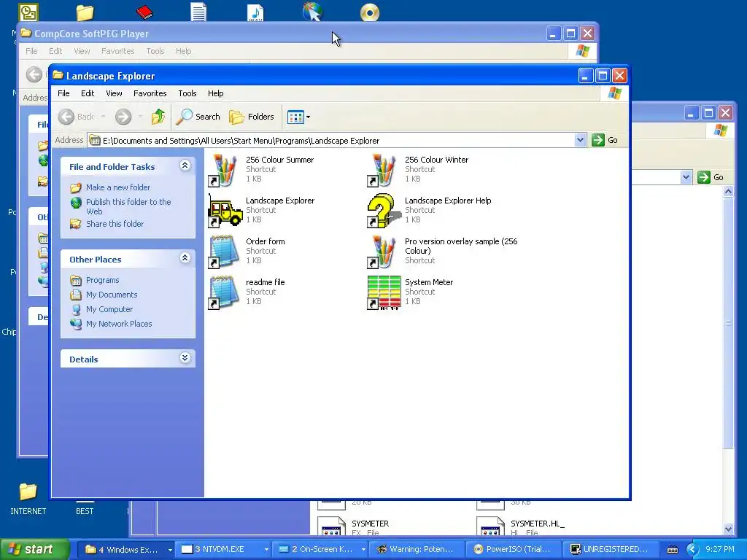Image resolution: width=747 pixels, height=560 pixels.
Task: Go to My Computer in Other Places
Action: (109, 309)
